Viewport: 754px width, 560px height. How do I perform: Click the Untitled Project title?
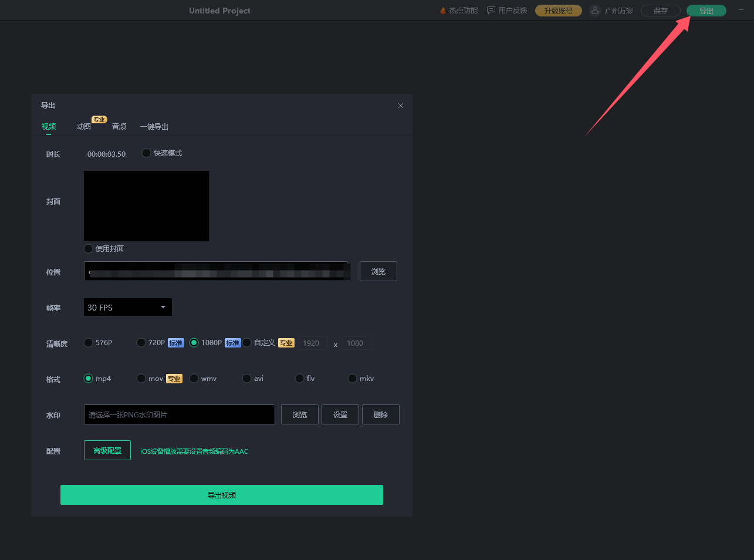pyautogui.click(x=219, y=11)
